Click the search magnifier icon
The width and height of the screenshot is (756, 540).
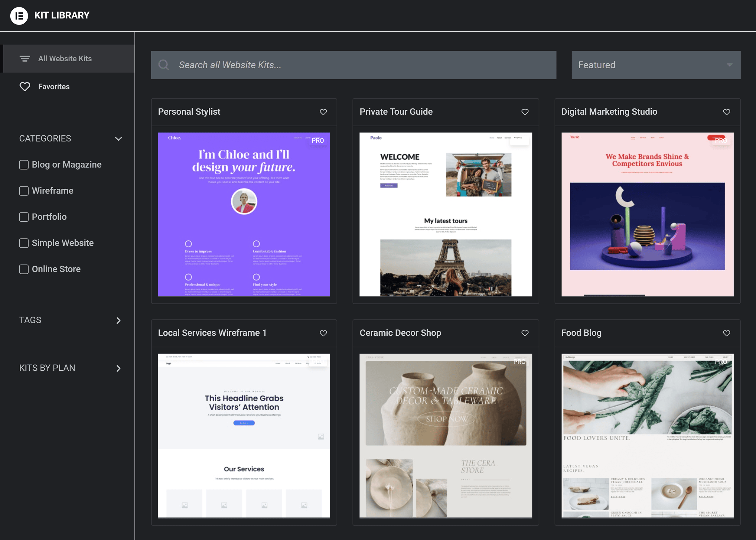coord(164,65)
